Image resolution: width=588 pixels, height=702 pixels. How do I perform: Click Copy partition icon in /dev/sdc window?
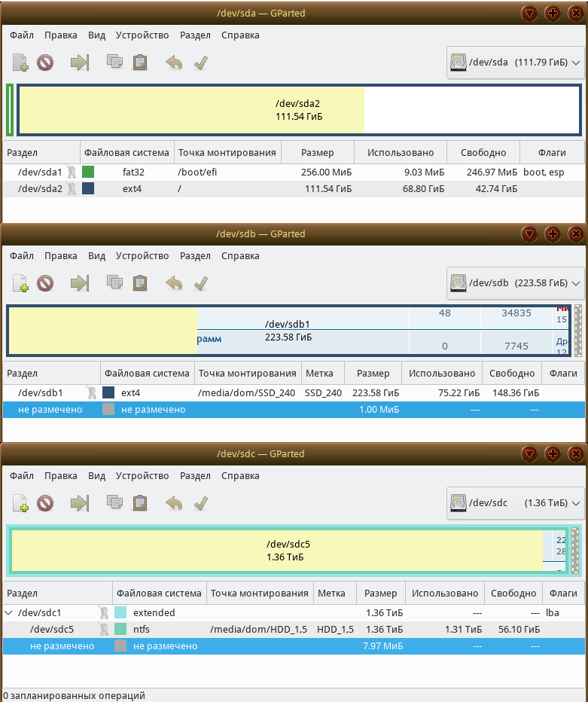pos(114,502)
